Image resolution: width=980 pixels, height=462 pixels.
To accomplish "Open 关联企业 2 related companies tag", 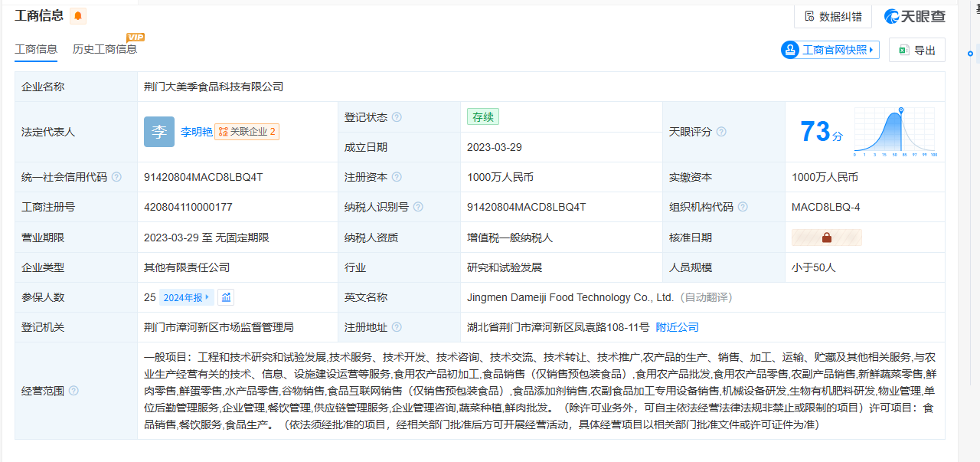I will click(x=247, y=132).
